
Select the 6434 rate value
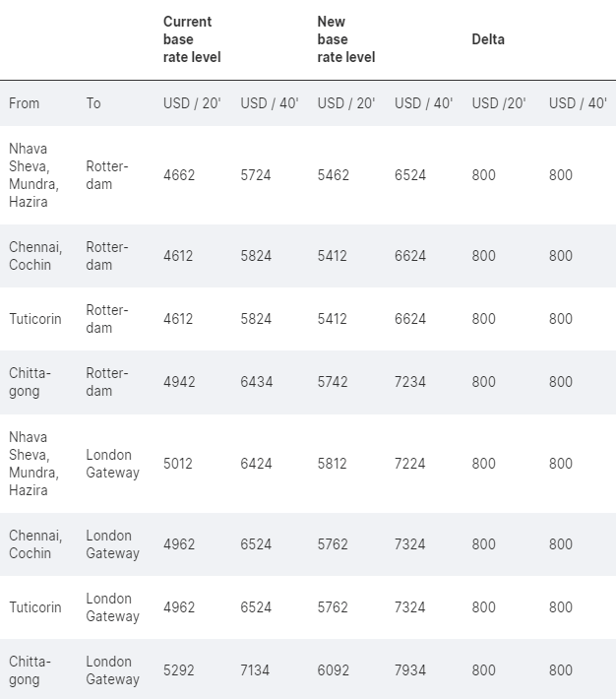tap(256, 382)
